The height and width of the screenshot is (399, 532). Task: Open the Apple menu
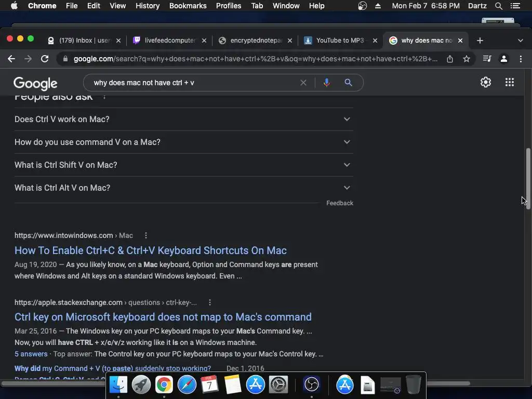pos(14,6)
